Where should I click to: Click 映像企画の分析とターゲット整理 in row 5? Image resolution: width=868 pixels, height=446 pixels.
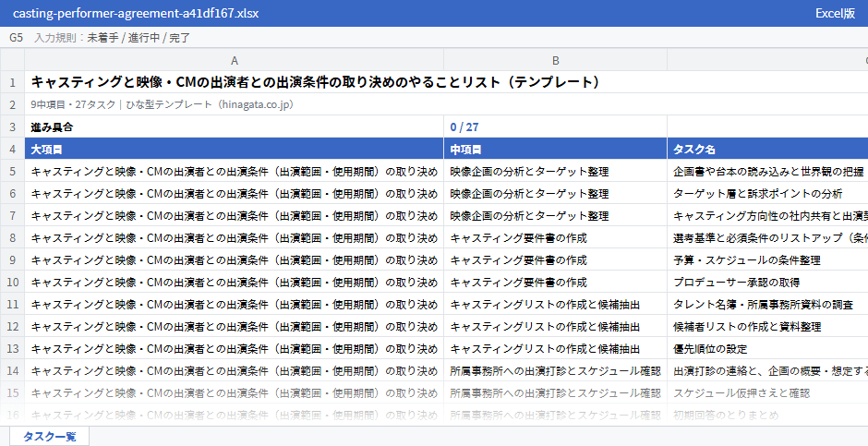[529, 172]
